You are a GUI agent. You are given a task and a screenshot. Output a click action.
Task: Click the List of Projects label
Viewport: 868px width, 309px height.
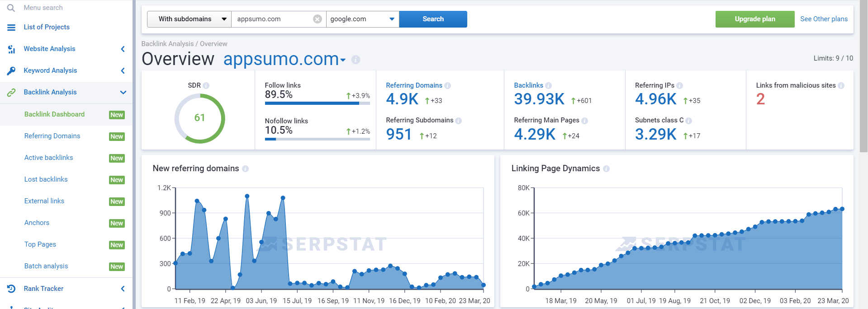tap(47, 27)
